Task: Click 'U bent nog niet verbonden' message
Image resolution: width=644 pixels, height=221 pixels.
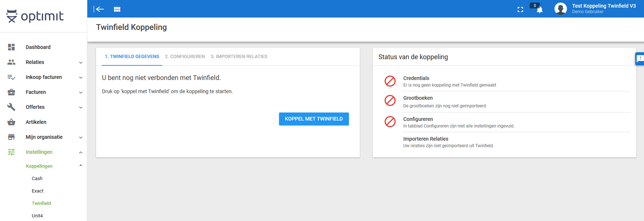Action: (x=161, y=78)
